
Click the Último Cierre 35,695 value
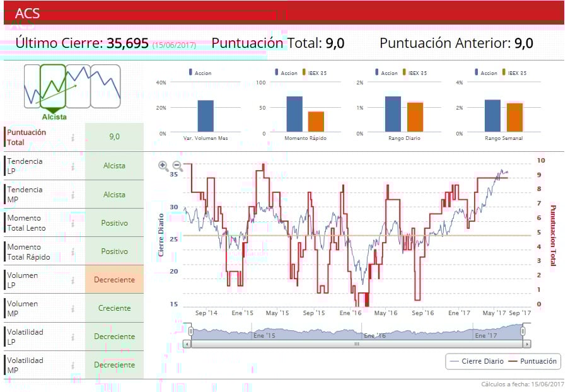click(127, 43)
